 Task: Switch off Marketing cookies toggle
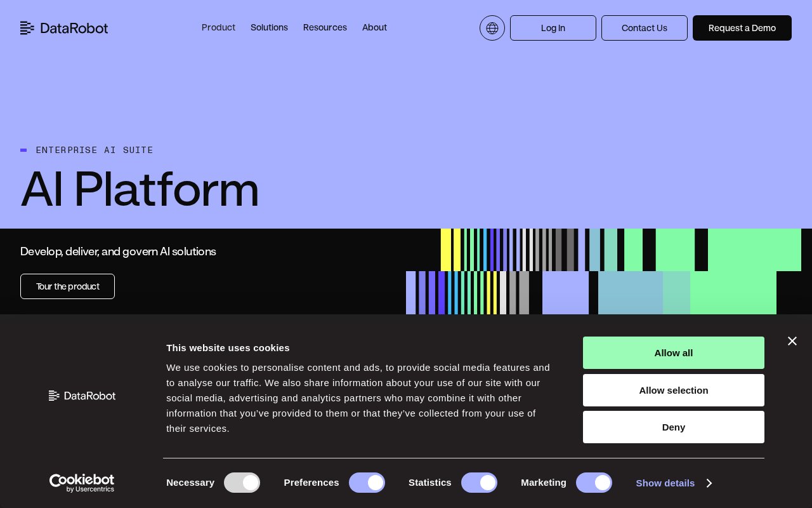[x=594, y=483]
